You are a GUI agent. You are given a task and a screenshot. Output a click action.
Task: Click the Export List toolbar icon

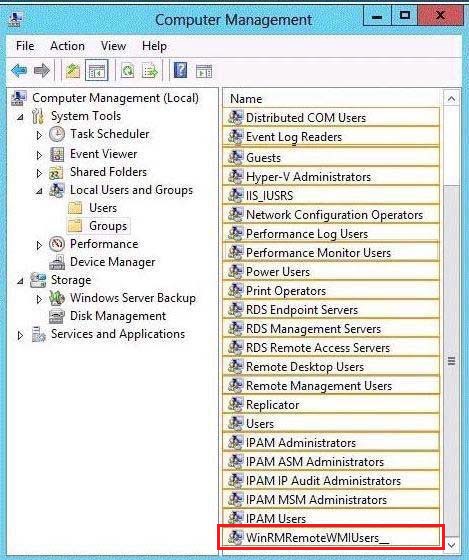point(150,70)
